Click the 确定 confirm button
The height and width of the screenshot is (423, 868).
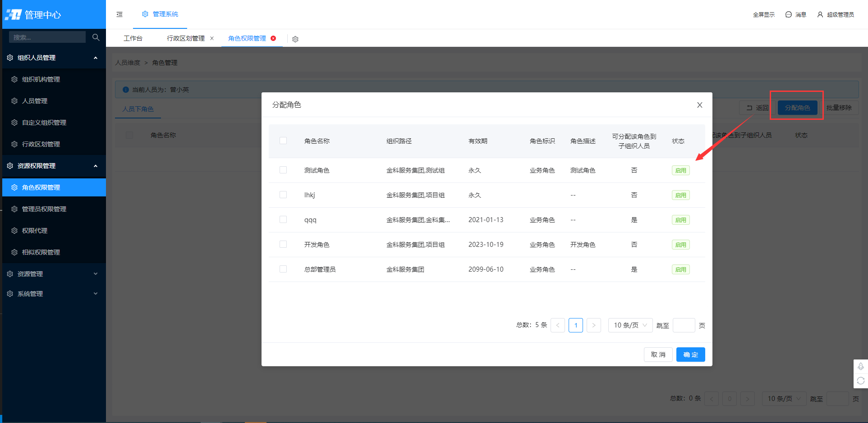[x=690, y=355]
